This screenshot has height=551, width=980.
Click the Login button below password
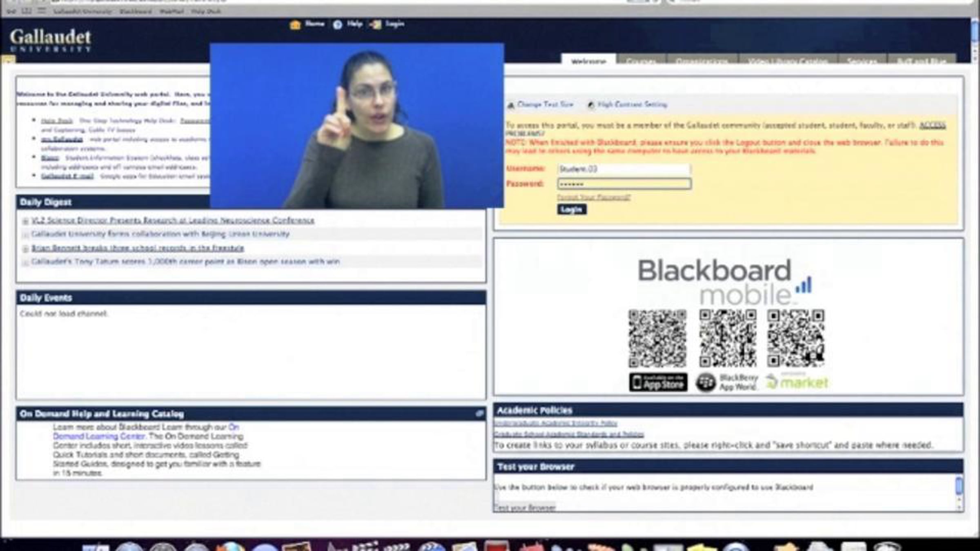[x=572, y=209]
